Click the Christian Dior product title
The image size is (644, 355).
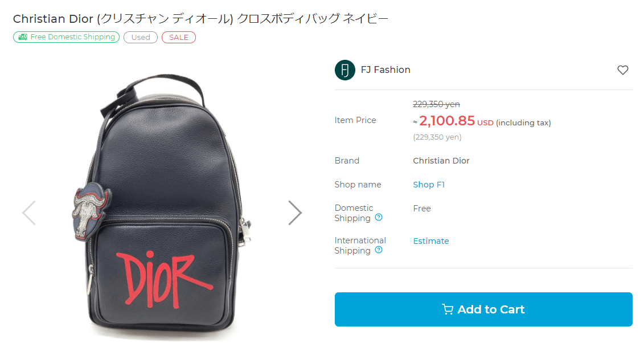point(200,18)
